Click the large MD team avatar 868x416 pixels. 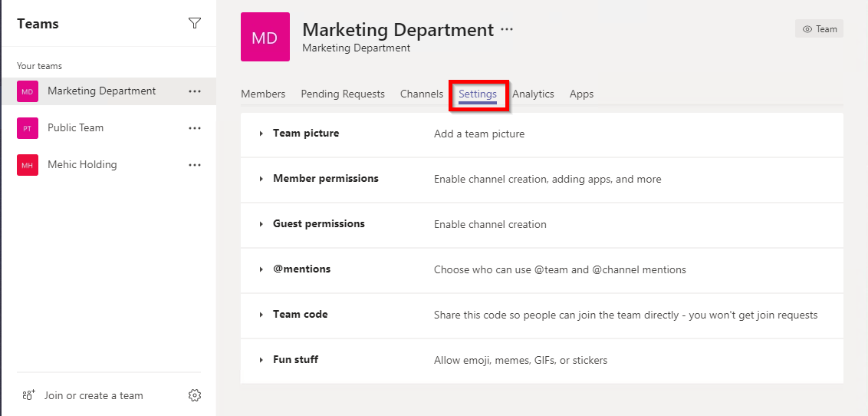[265, 37]
